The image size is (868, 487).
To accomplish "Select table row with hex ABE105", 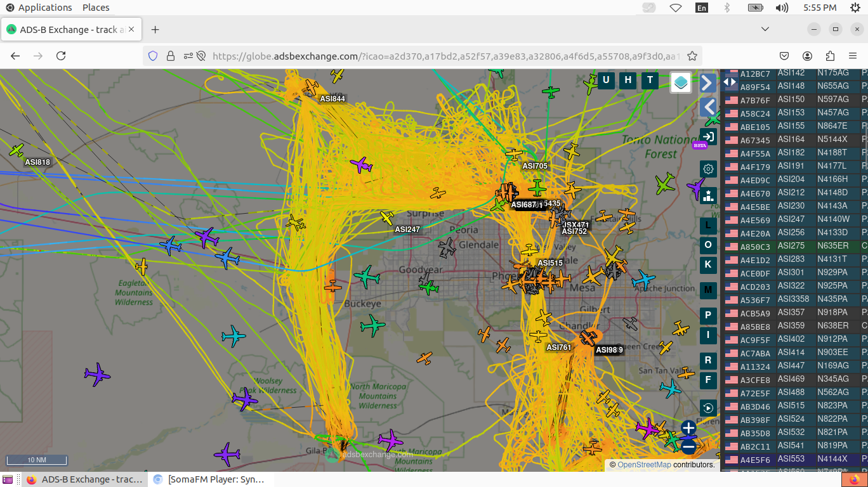I will point(794,126).
